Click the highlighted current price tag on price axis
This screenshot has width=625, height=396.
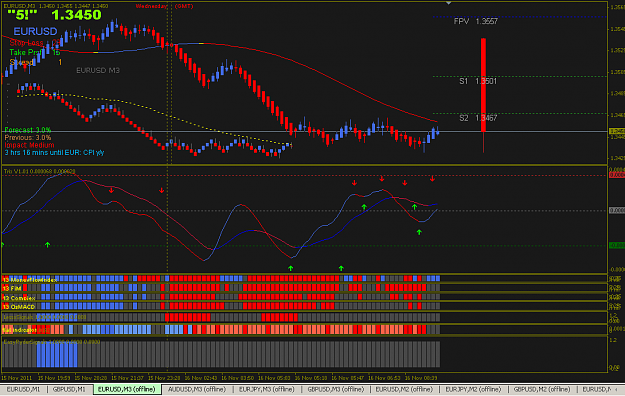(x=617, y=131)
